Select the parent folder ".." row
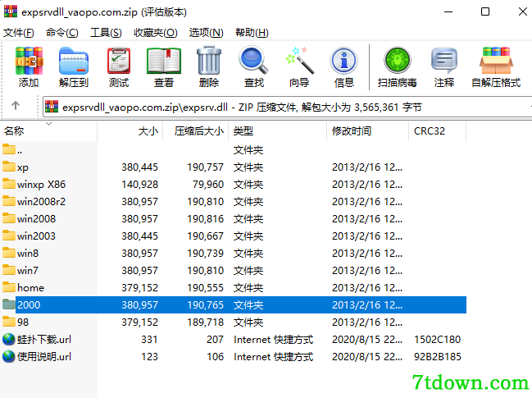This screenshot has width=532, height=398. tap(234, 149)
